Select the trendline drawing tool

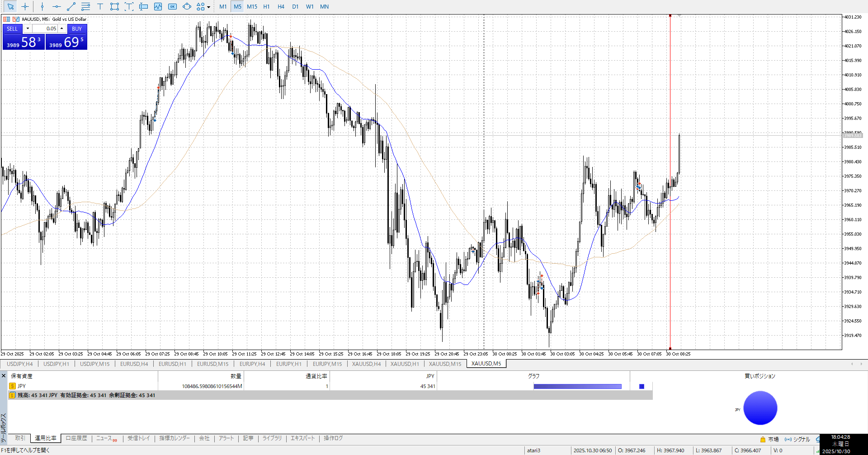pos(71,6)
